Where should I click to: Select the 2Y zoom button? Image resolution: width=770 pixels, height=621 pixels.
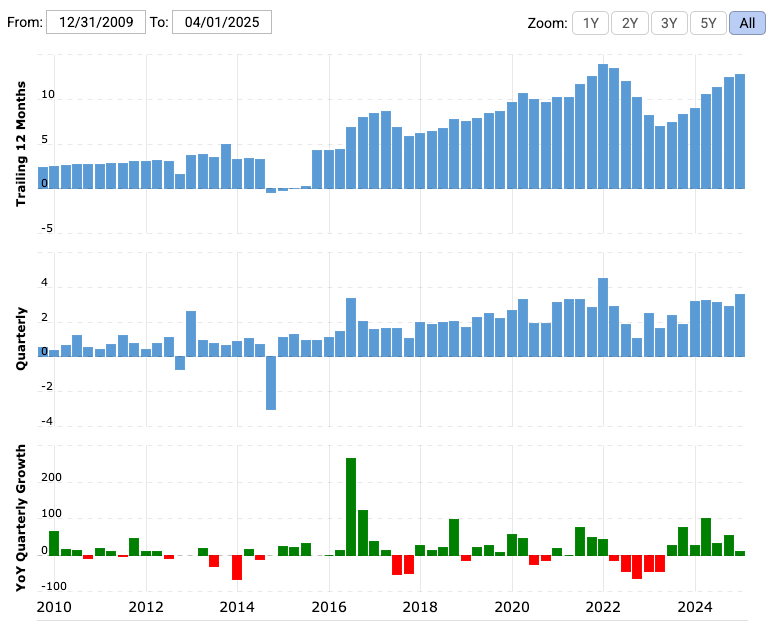pos(630,23)
